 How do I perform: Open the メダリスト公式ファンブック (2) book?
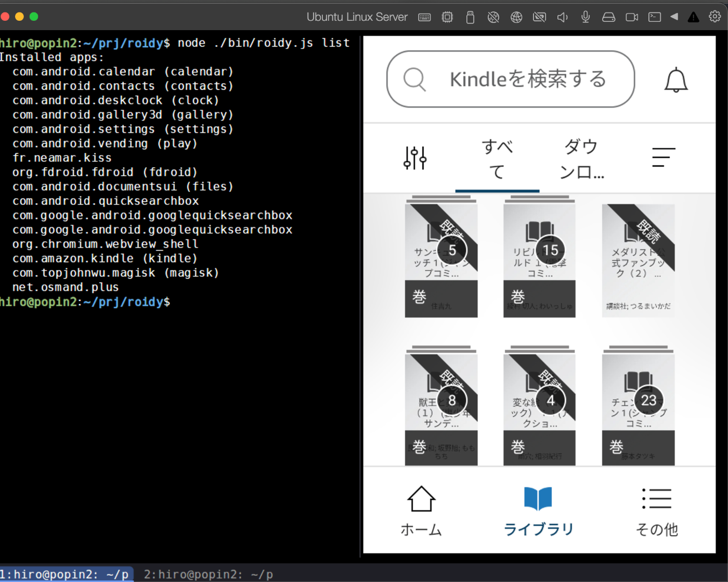point(638,260)
